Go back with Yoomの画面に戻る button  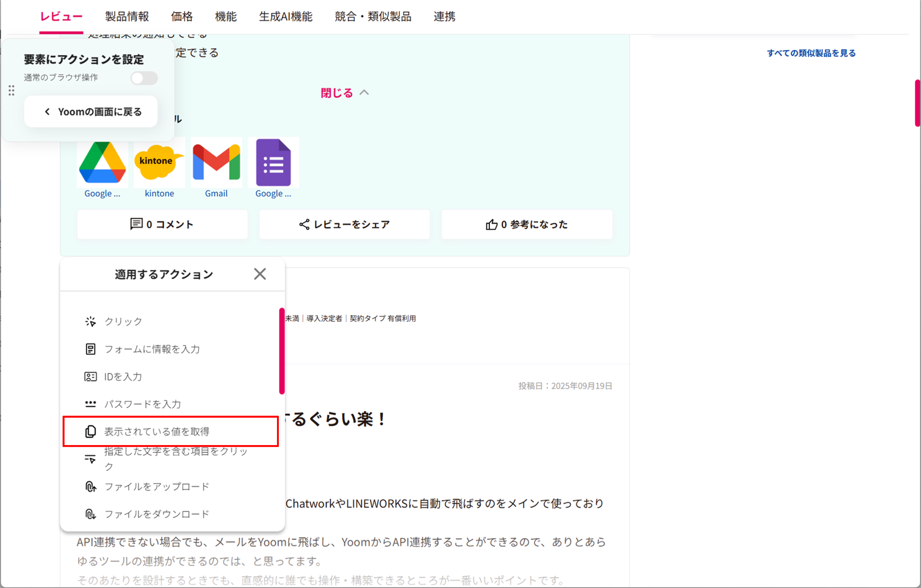point(91,111)
